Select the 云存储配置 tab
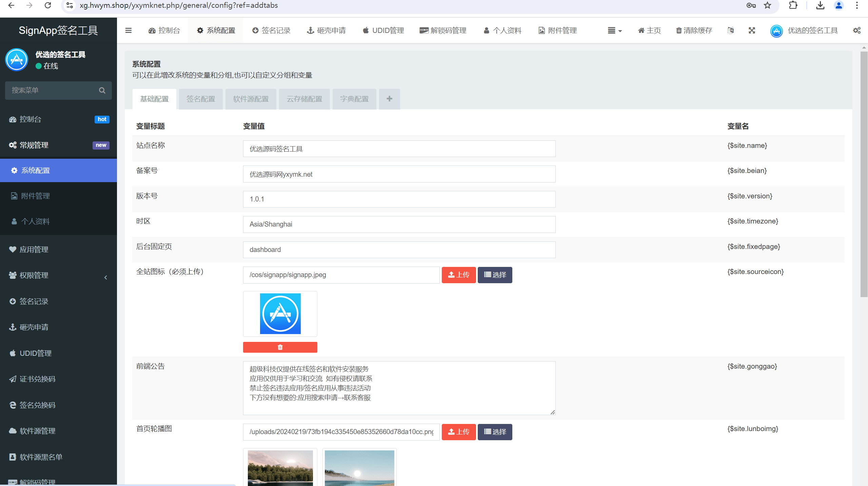Viewport: 868px width, 486px height. coord(304,99)
